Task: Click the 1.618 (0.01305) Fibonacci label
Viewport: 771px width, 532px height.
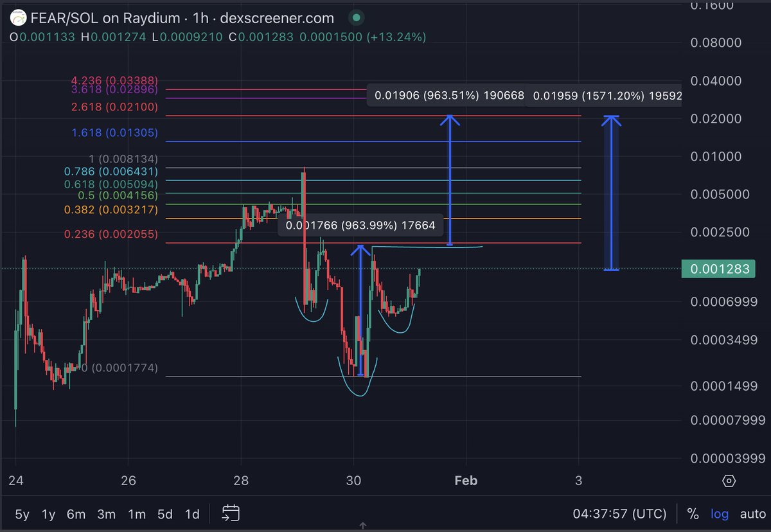Action: tap(114, 133)
